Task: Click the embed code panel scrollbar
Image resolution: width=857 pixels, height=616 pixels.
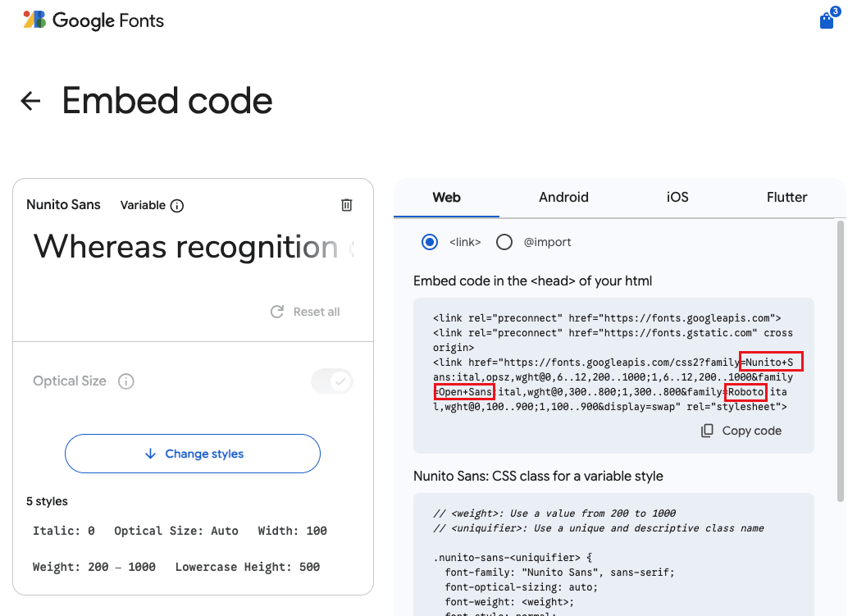Action: coord(840,361)
